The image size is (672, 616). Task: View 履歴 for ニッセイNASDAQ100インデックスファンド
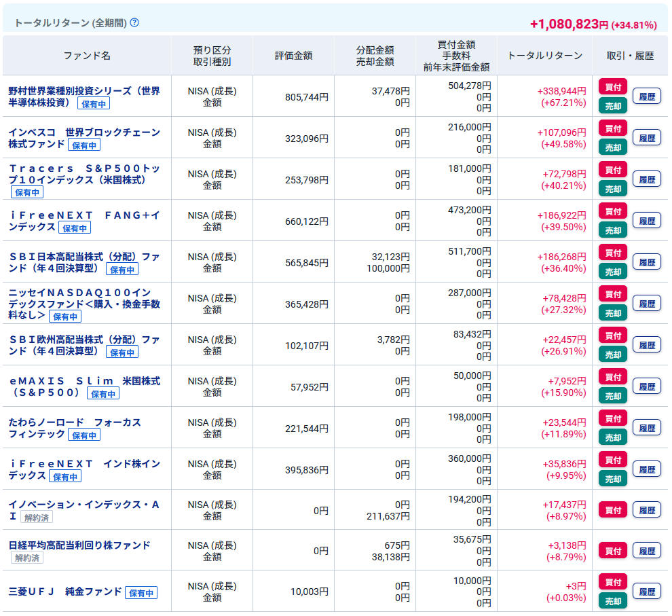coord(647,304)
